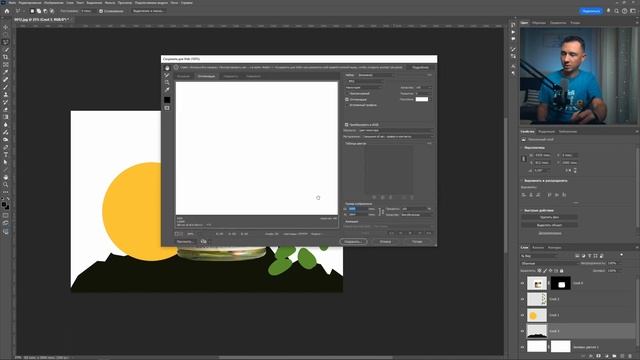Switch to the Layers tab in right panel

click(x=524, y=247)
